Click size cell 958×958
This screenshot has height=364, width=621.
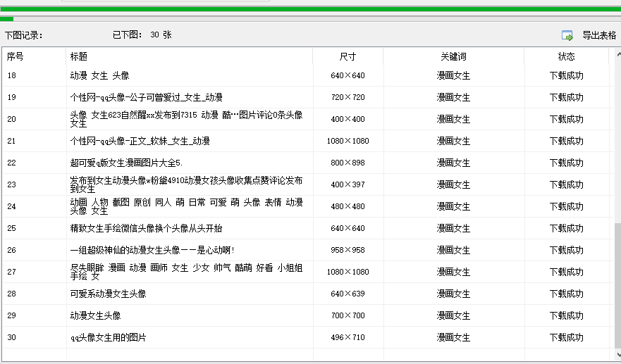click(348, 250)
